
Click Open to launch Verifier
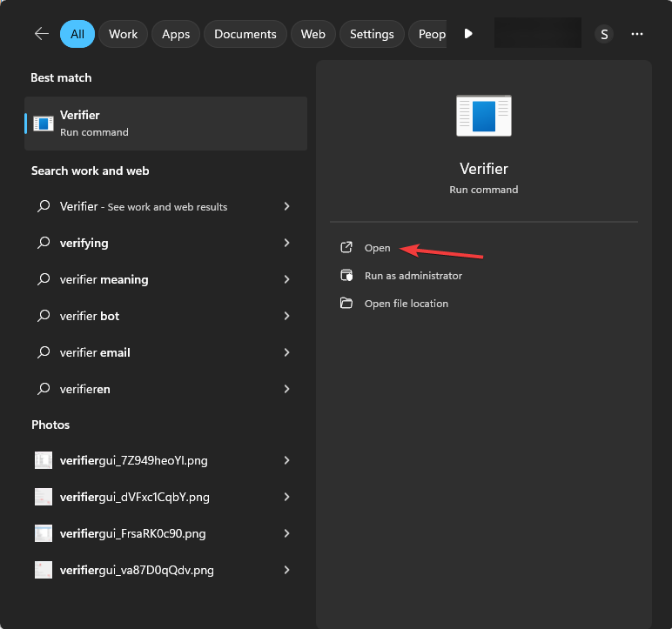click(x=377, y=248)
